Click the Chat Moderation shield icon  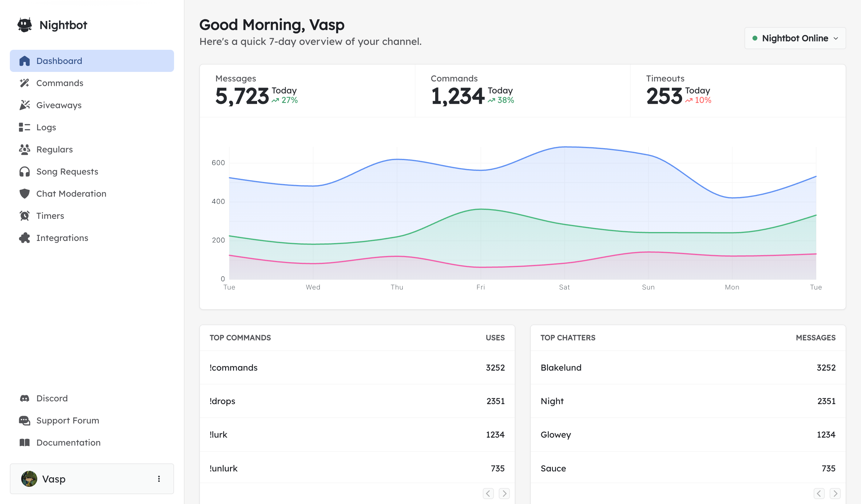pos(25,194)
